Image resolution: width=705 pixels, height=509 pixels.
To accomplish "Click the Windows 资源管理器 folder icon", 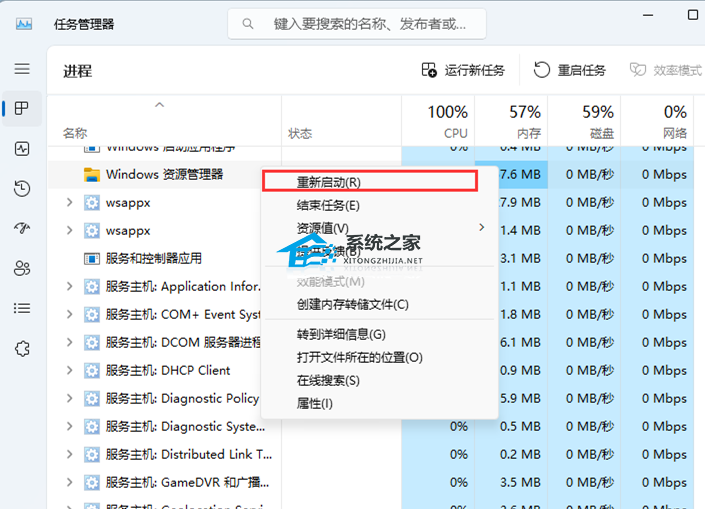I will 92,174.
